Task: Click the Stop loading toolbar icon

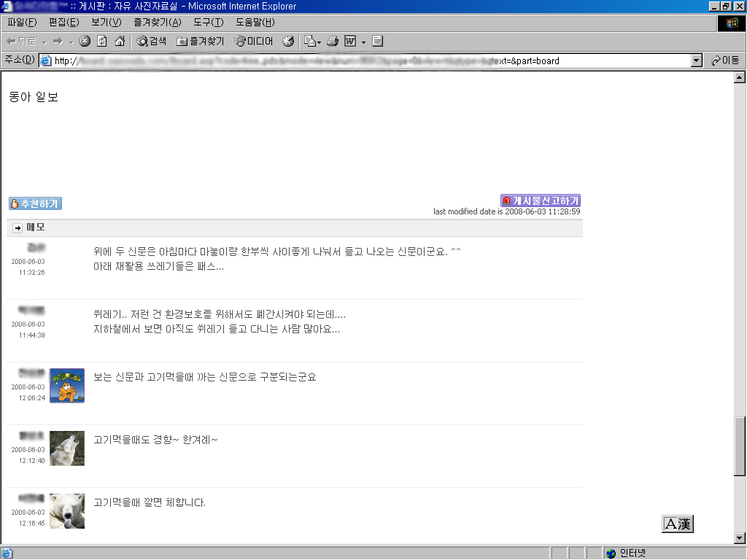Action: [x=85, y=42]
